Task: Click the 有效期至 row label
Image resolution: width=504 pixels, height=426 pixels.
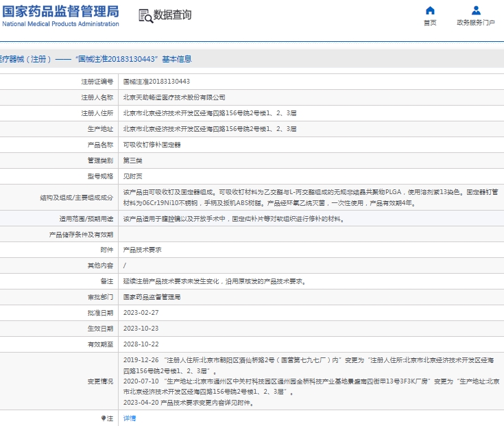Action: tap(100, 344)
